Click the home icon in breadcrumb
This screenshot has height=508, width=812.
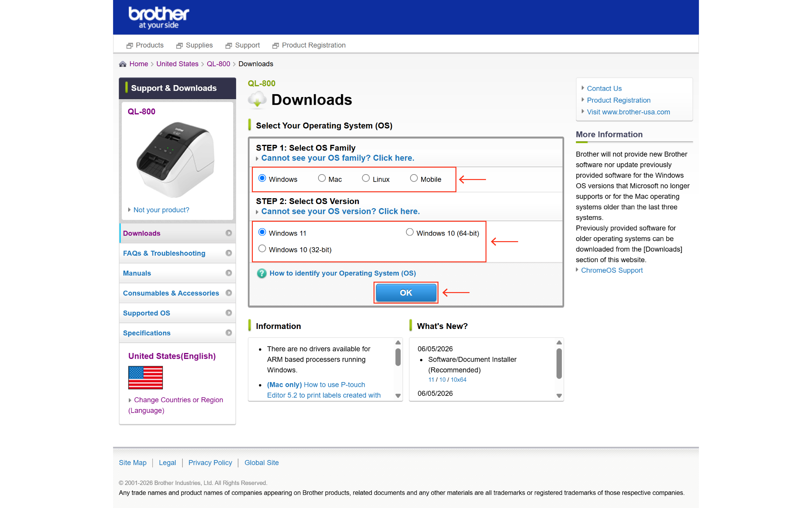coord(122,64)
